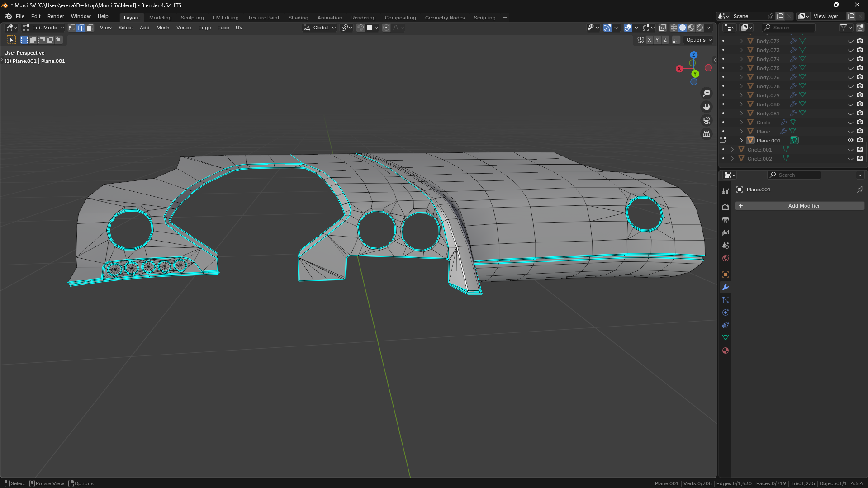Open the Edit Mode dropdown

pos(44,28)
